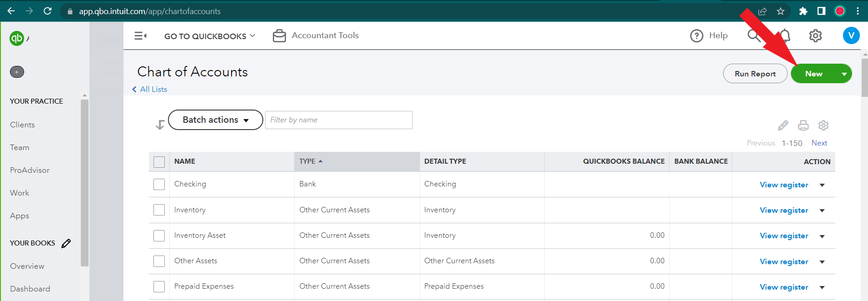Open the Batch actions dropdown
868x301 pixels.
216,120
